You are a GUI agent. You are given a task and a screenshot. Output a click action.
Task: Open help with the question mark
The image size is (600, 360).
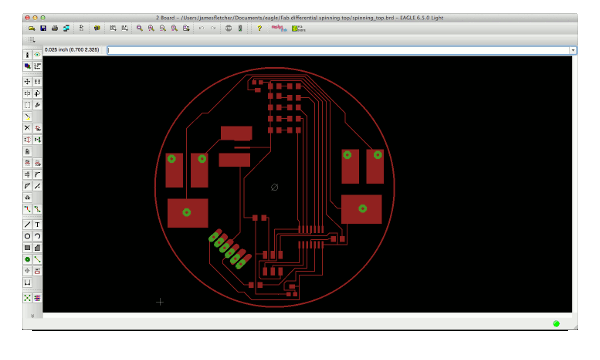[259, 28]
